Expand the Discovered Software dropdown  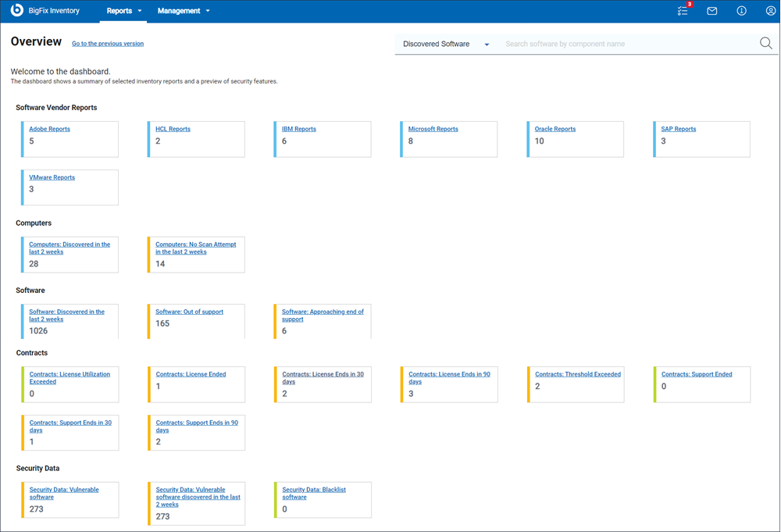click(446, 44)
